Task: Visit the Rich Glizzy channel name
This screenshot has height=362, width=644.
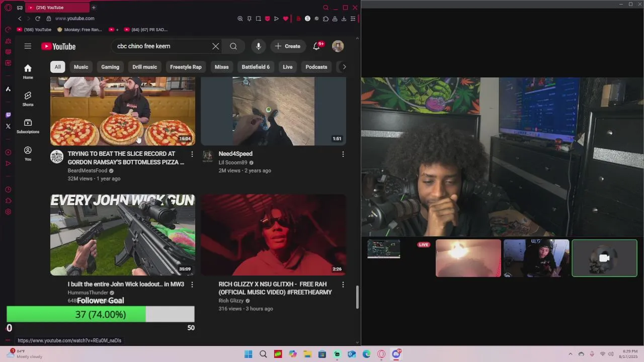Action: point(231,301)
